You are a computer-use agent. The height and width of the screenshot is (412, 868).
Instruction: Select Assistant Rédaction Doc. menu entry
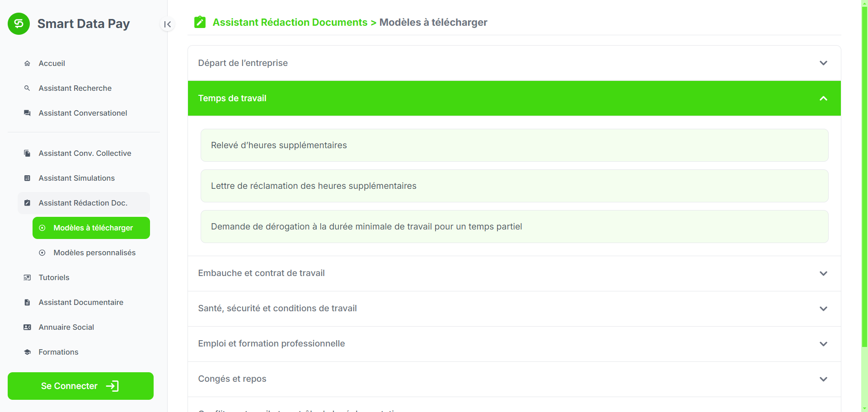coord(84,203)
